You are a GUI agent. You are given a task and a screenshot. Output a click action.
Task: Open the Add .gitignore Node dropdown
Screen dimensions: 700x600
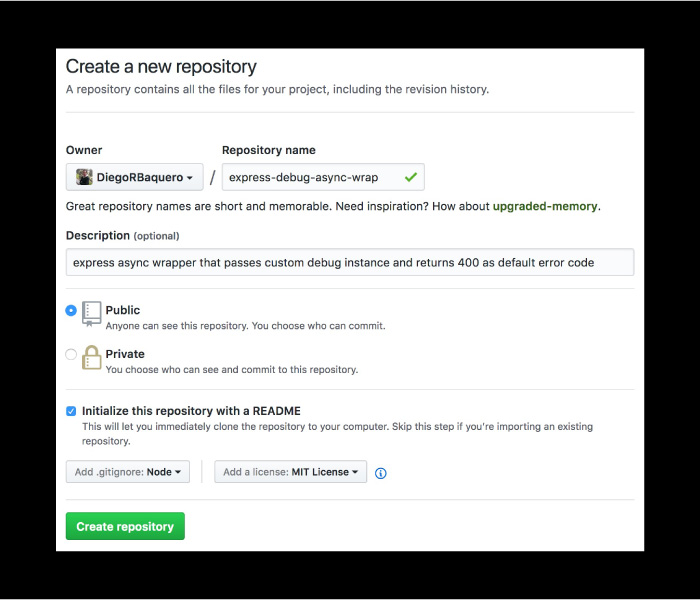pos(128,472)
